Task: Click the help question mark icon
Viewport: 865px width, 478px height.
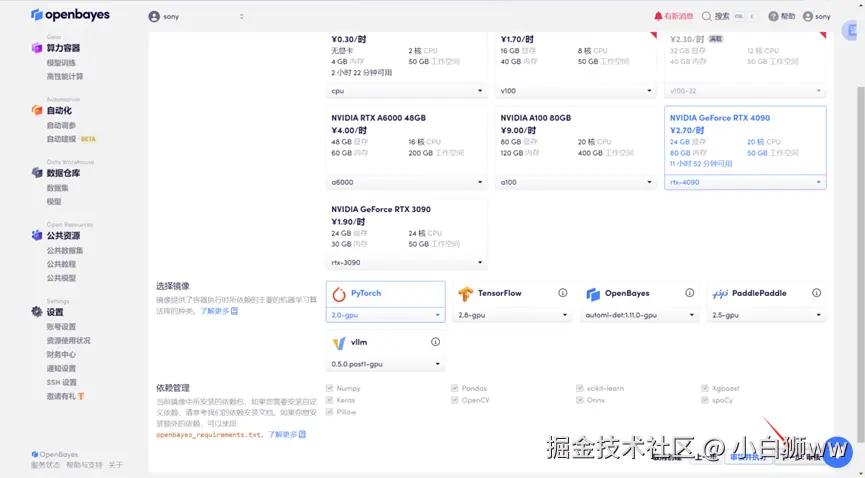Action: tap(773, 16)
